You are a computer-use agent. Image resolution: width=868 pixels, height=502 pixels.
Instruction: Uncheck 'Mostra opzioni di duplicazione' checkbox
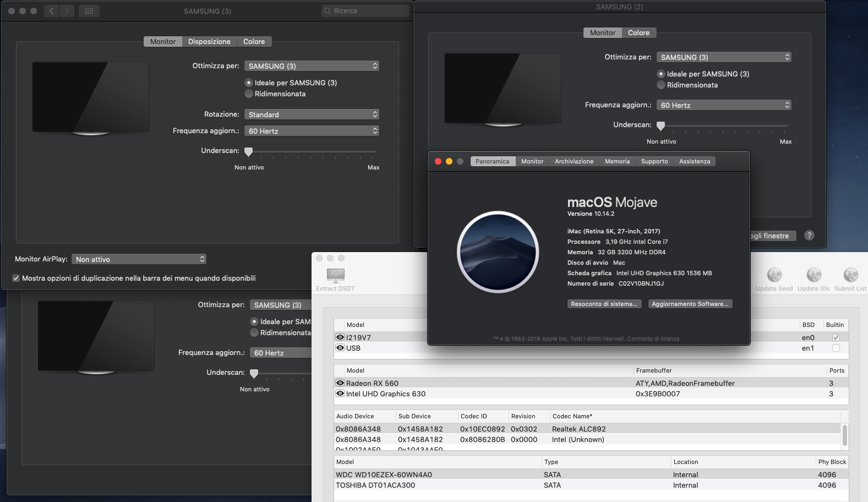point(16,278)
